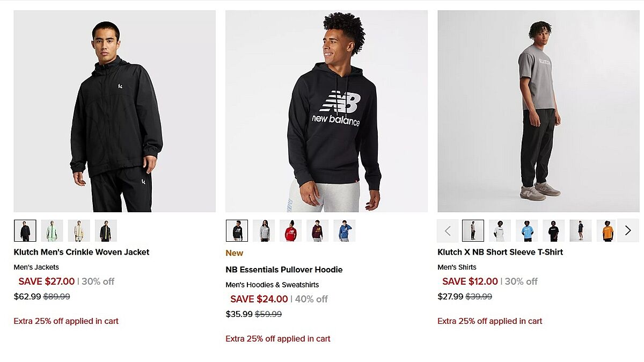Click the gray t-shirt model product image

538,111
